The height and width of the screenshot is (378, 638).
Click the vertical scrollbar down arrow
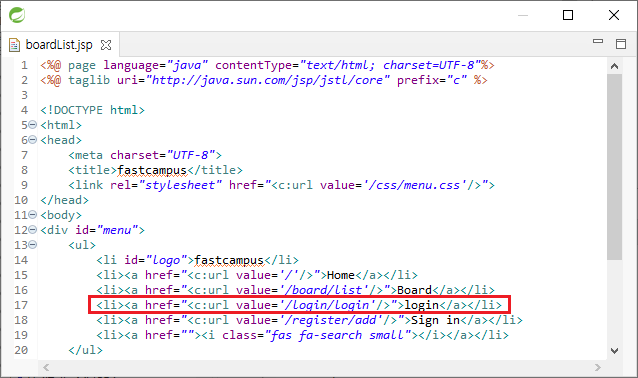point(614,350)
